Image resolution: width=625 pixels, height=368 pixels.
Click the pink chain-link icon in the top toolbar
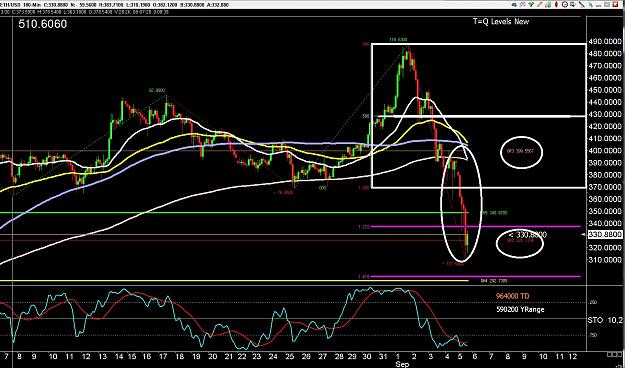(x=523, y=5)
